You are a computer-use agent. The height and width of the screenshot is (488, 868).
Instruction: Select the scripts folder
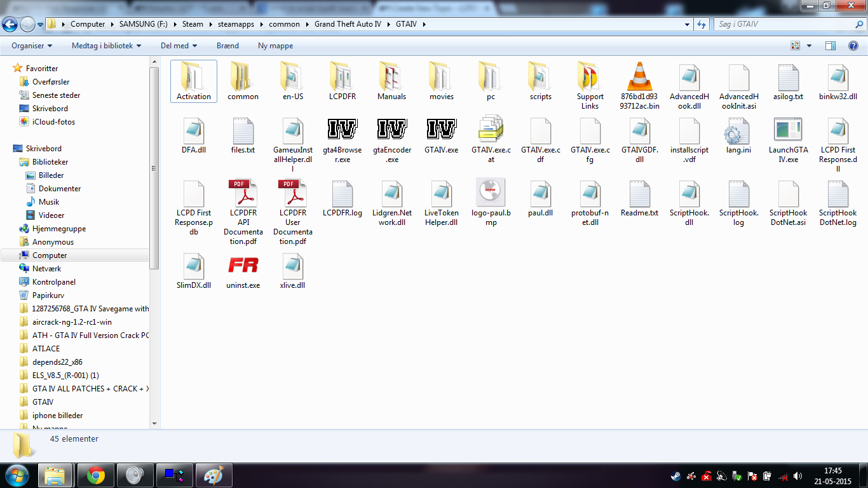pyautogui.click(x=541, y=81)
